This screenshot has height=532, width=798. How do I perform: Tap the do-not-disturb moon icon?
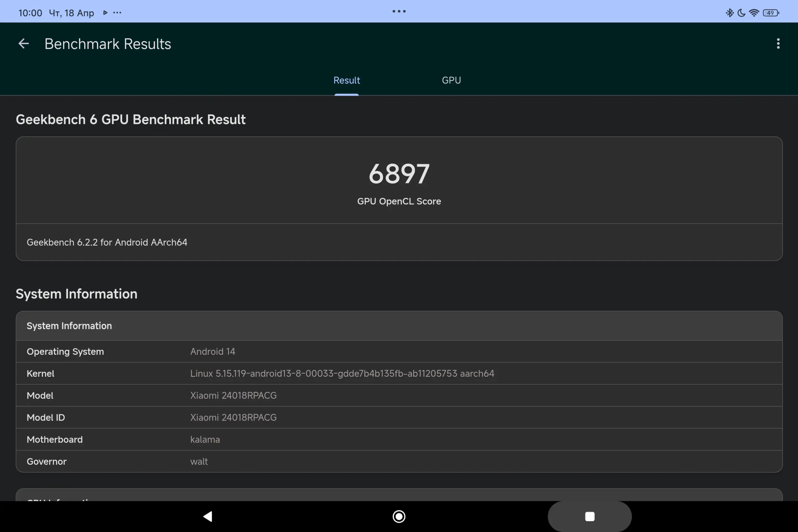coord(741,13)
